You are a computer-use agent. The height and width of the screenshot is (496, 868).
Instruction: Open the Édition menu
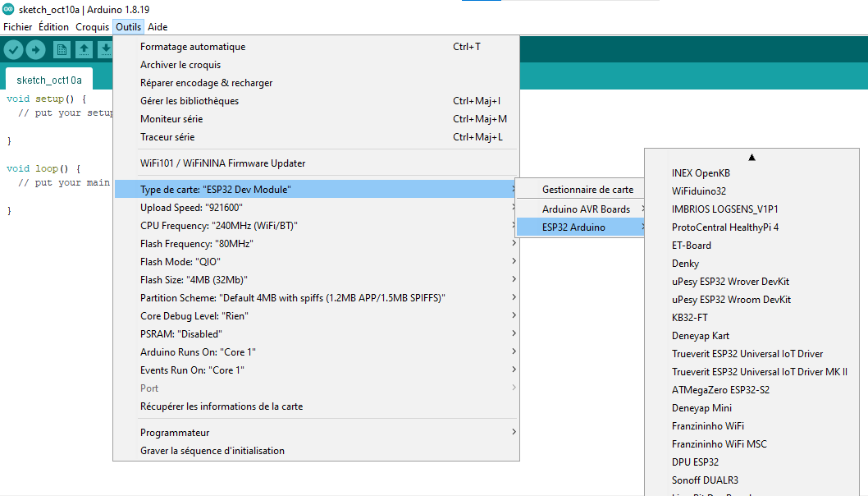click(x=53, y=26)
